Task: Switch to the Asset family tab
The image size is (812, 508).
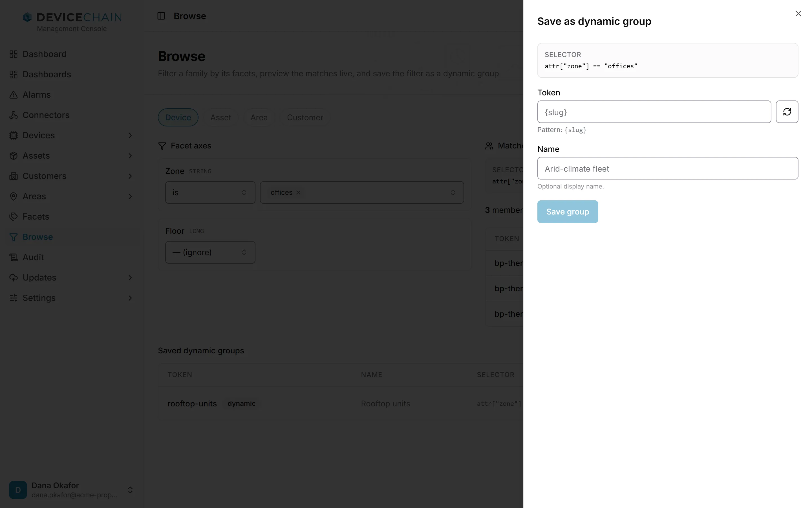Action: pyautogui.click(x=221, y=117)
